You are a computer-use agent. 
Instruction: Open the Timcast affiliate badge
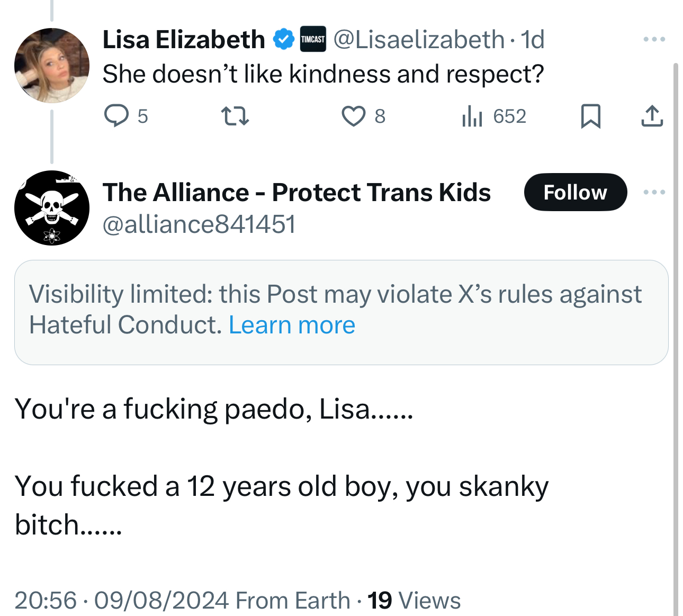pos(313,40)
